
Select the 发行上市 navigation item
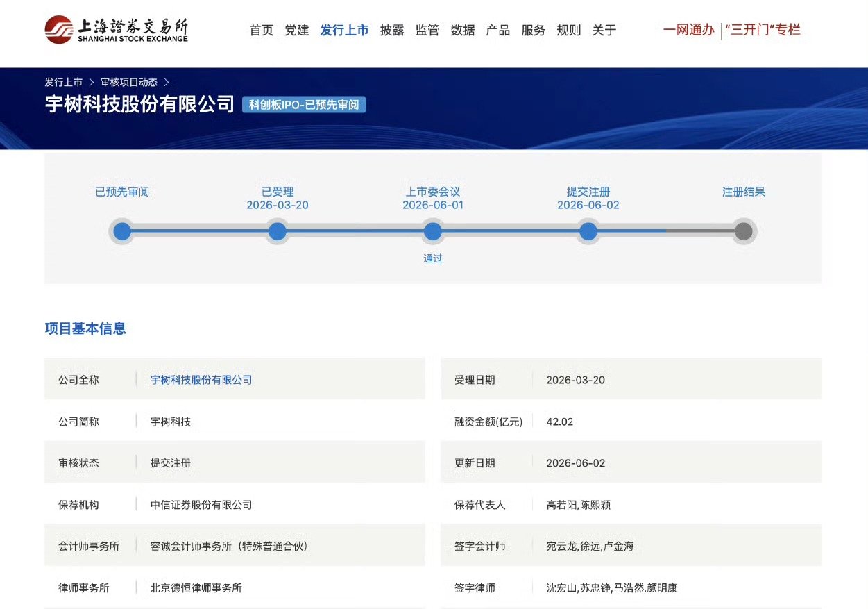344,30
